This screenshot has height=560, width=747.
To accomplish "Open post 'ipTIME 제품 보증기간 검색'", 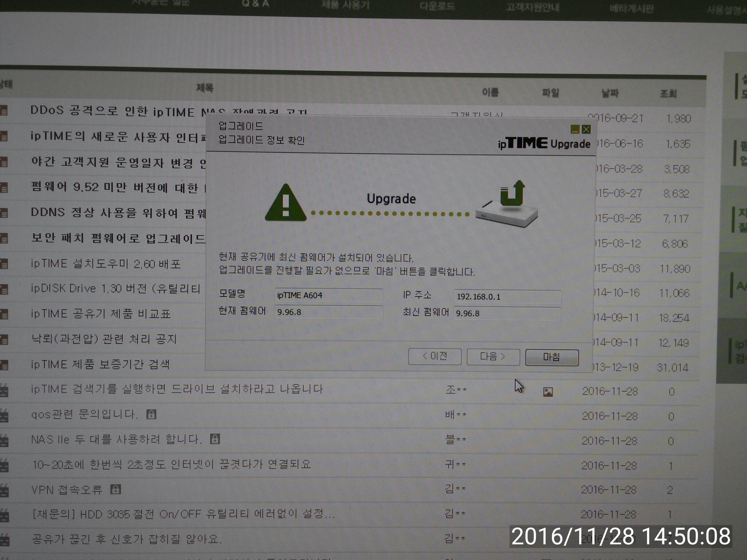I will 100,364.
